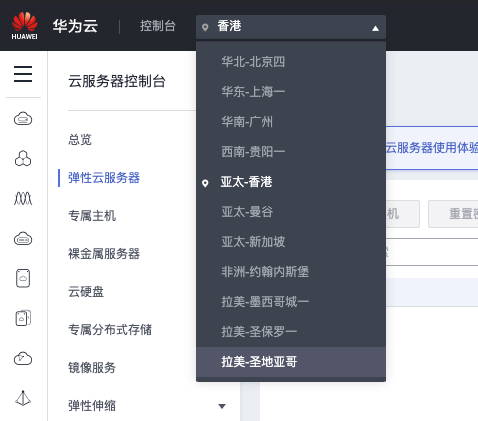Screen dimensions: 478x421
Task: Click the cloud disk storage sidebar icon
Action: click(23, 278)
